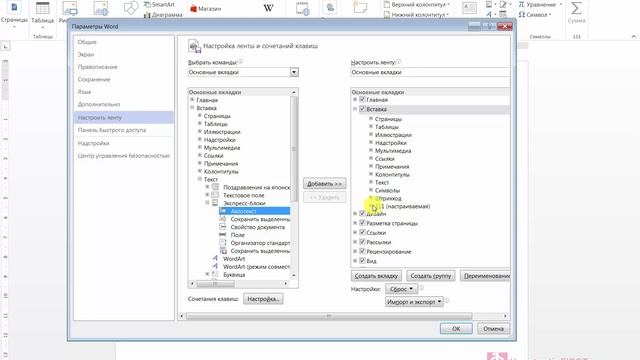Open Центр управления безопасностью category
The height and width of the screenshot is (360, 640).
click(x=124, y=156)
